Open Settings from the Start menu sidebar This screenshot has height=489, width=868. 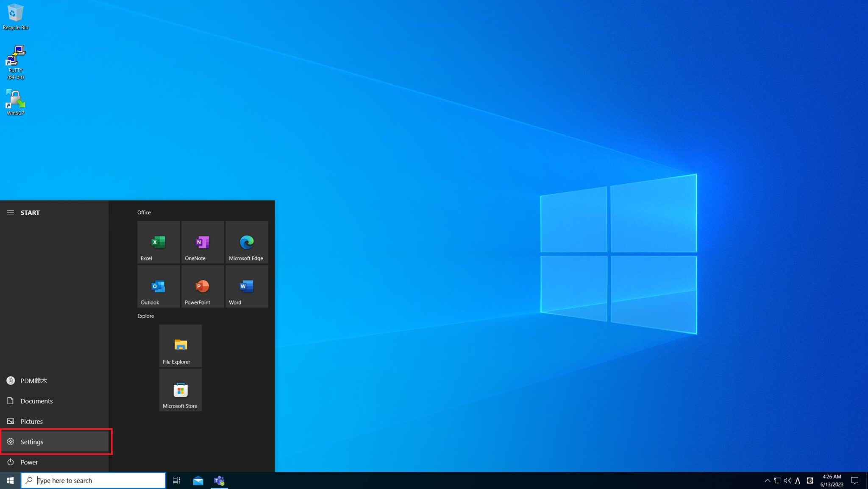[31, 441]
